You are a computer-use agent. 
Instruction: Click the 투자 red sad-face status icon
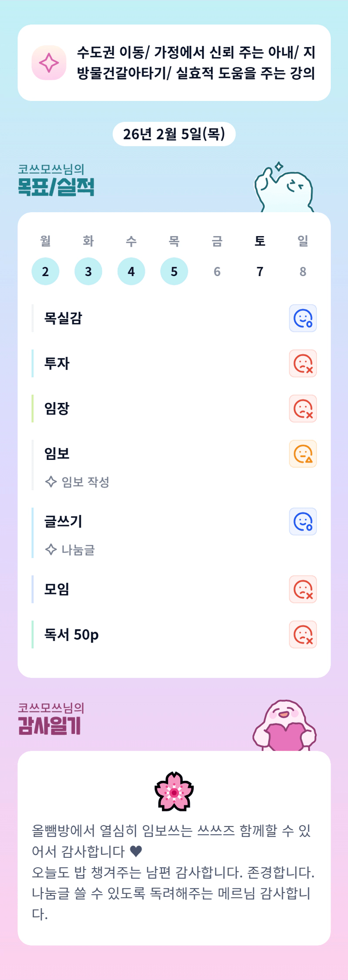tap(303, 364)
